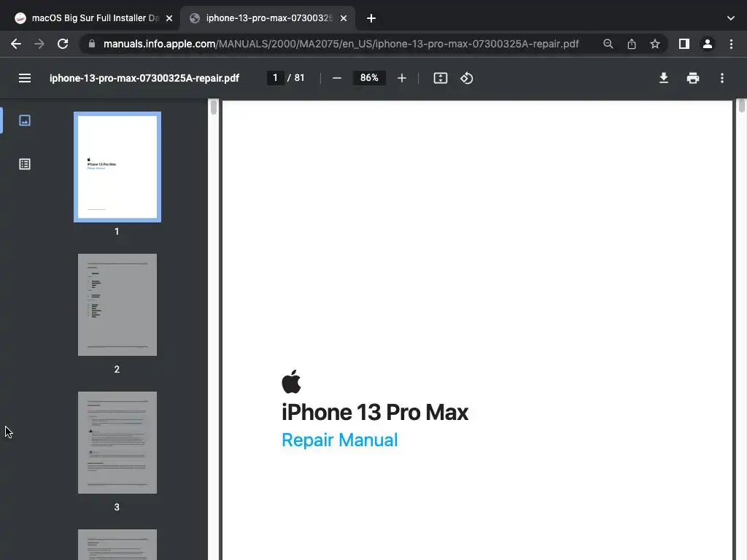Select the page number input field
Image resolution: width=747 pixels, height=560 pixels.
point(275,78)
